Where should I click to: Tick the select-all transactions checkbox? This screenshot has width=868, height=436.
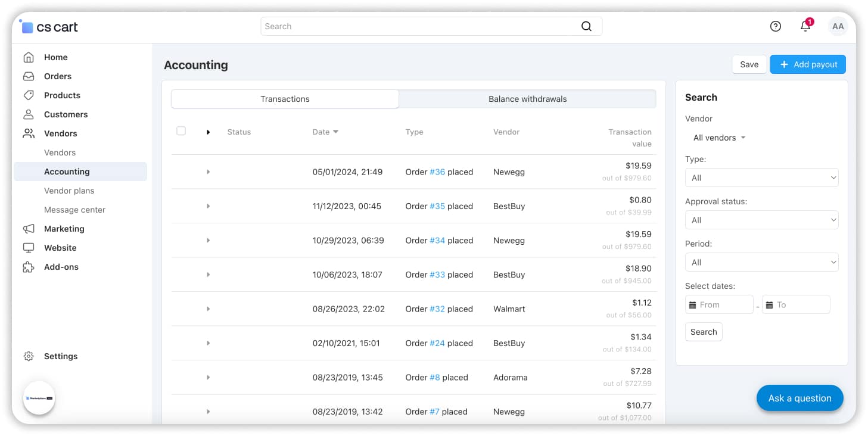point(181,131)
